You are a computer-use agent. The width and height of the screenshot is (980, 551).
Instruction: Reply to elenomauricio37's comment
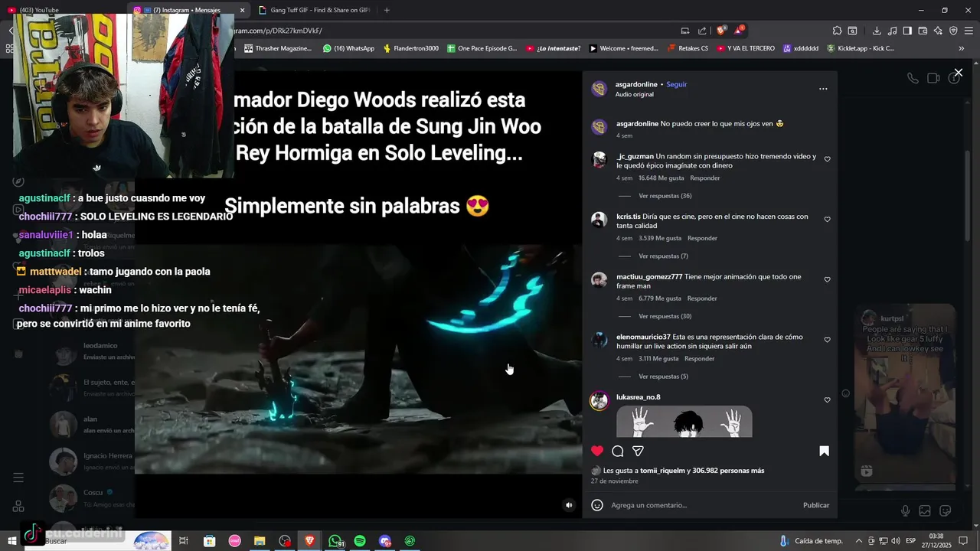pos(699,358)
